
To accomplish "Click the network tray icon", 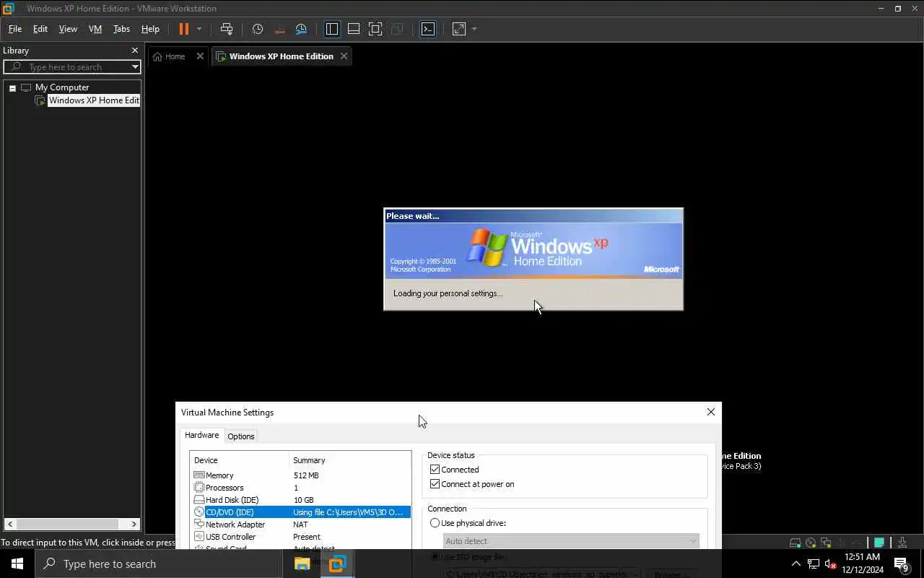I will (814, 564).
